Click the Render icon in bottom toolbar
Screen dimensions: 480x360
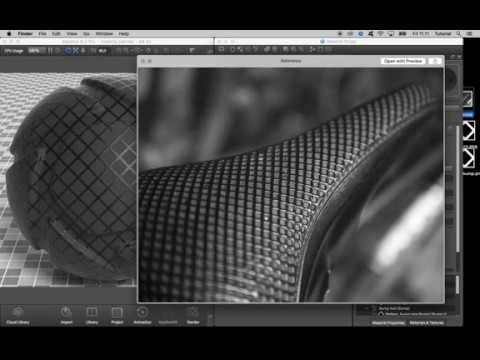[x=193, y=315]
